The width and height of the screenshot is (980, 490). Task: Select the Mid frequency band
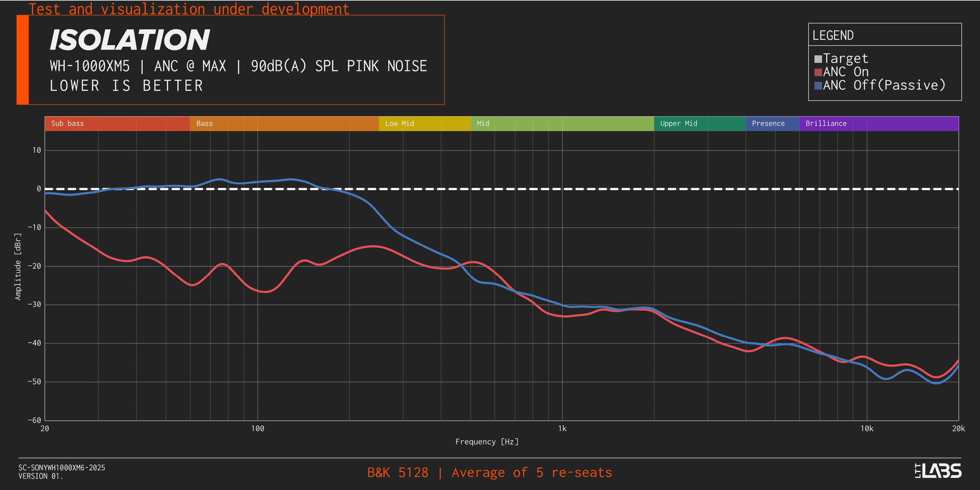pos(562,123)
